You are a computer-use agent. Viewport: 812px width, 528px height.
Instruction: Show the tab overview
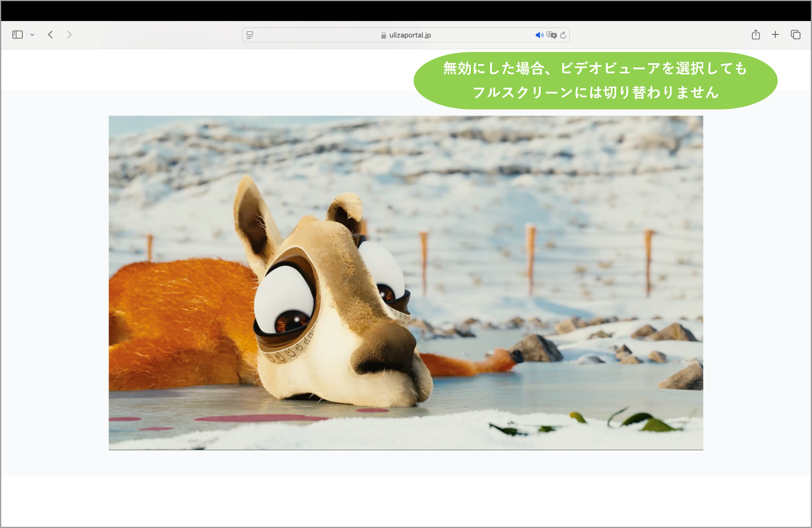796,34
